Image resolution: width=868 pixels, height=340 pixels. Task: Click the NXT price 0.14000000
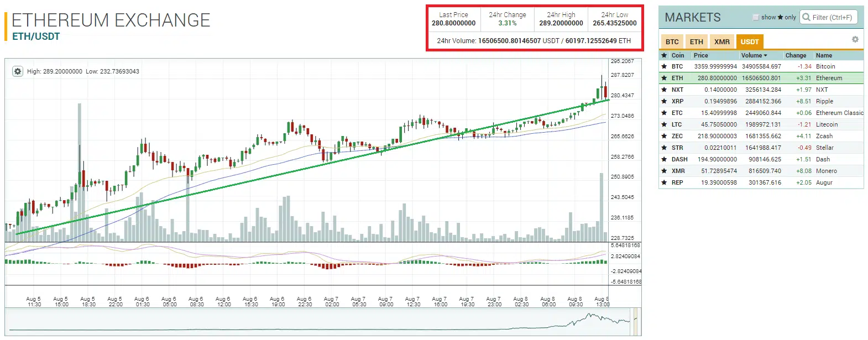pyautogui.click(x=720, y=90)
